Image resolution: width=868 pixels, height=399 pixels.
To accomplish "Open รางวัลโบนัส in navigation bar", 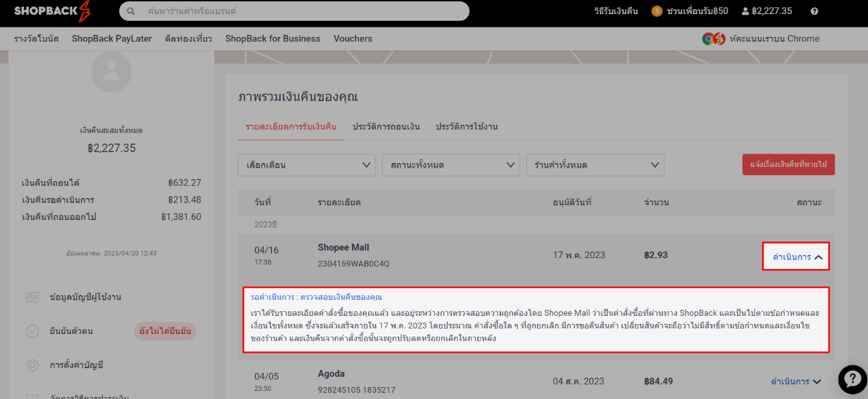I will click(x=36, y=39).
